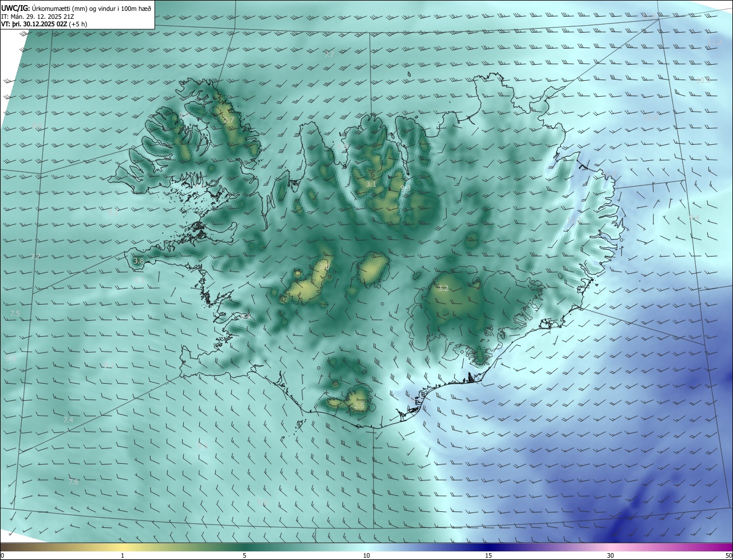This screenshot has height=560, width=733.
Task: Click the 10 tick on the colour scale
Action: [x=366, y=555]
